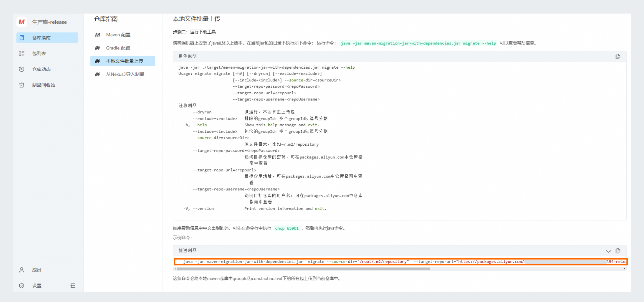Screen dimensions: 644x302
Task: Click the 生产库-release repository title
Action: (50, 22)
